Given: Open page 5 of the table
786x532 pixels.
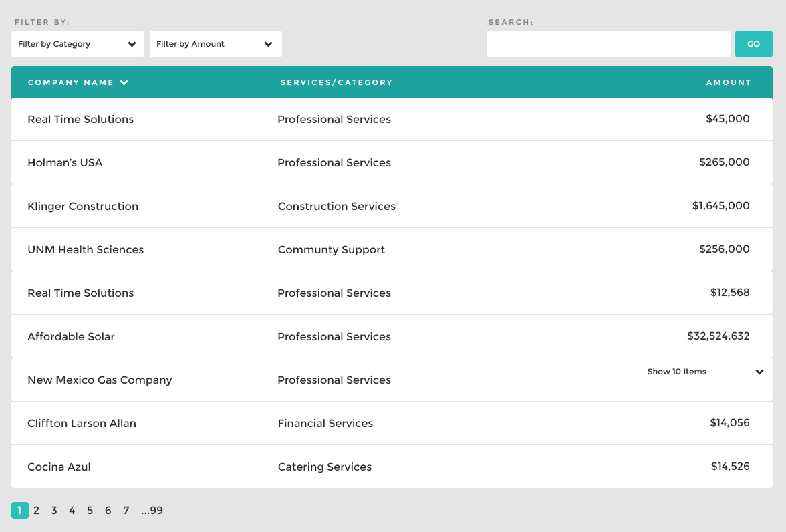Looking at the screenshot, I should 90,511.
